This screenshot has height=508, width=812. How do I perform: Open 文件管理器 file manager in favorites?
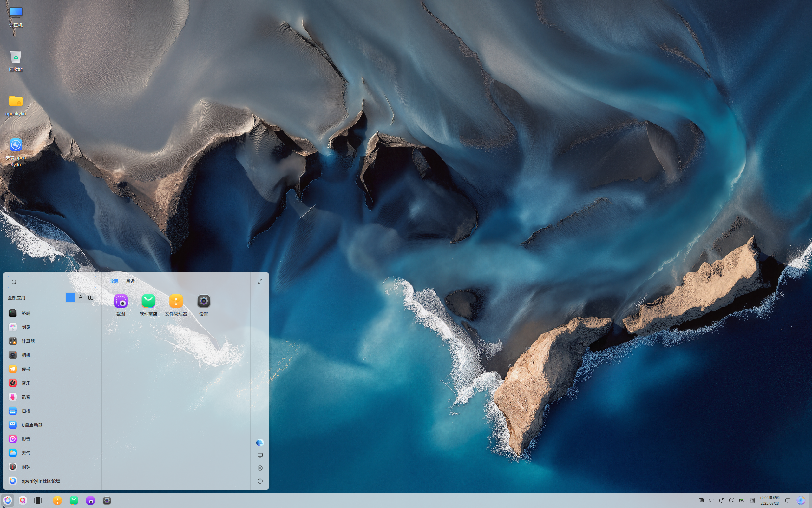point(176,305)
